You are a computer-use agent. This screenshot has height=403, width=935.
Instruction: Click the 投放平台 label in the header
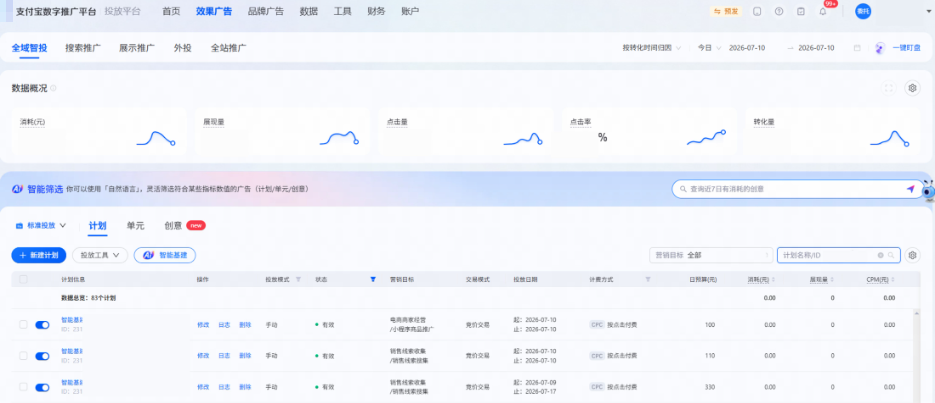click(x=122, y=11)
